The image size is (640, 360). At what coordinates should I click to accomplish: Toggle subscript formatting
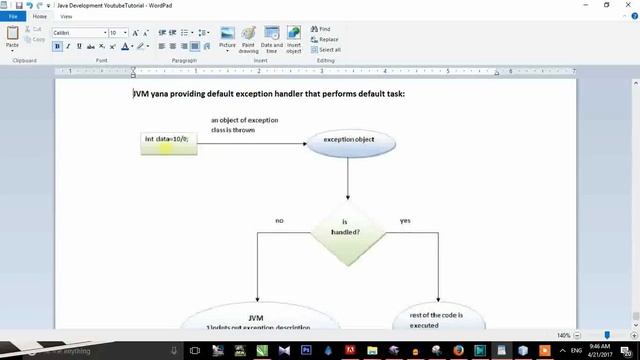tap(102, 47)
